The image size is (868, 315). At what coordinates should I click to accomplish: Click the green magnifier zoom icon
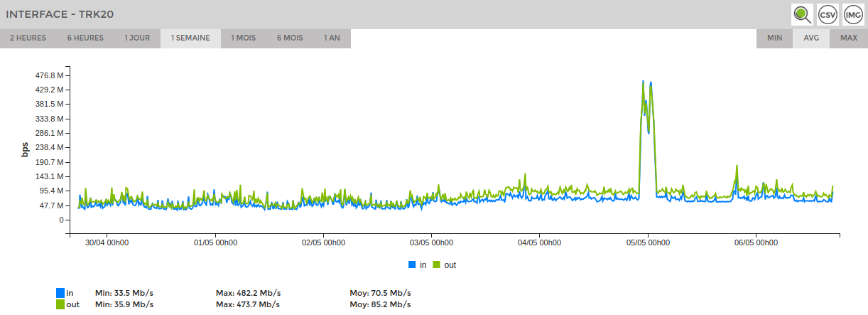click(x=803, y=14)
